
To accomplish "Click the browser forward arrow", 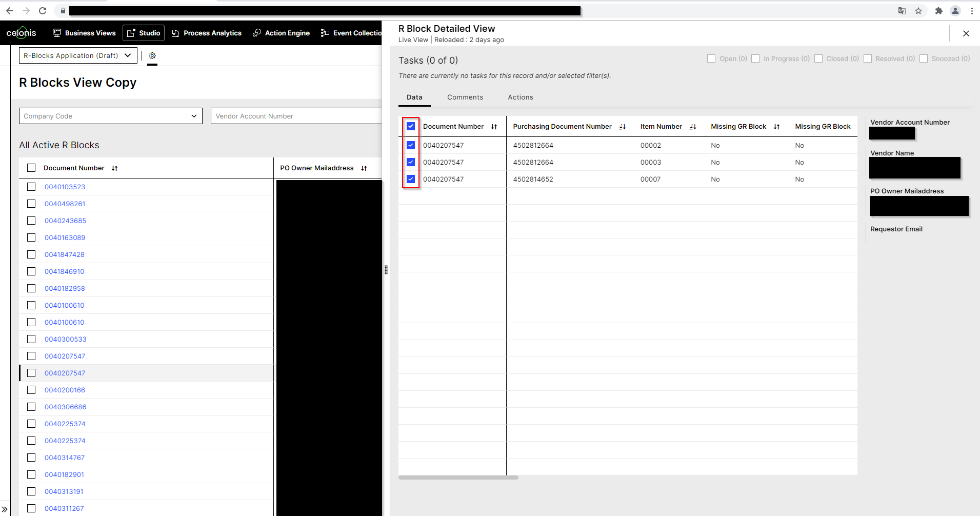I will (26, 11).
